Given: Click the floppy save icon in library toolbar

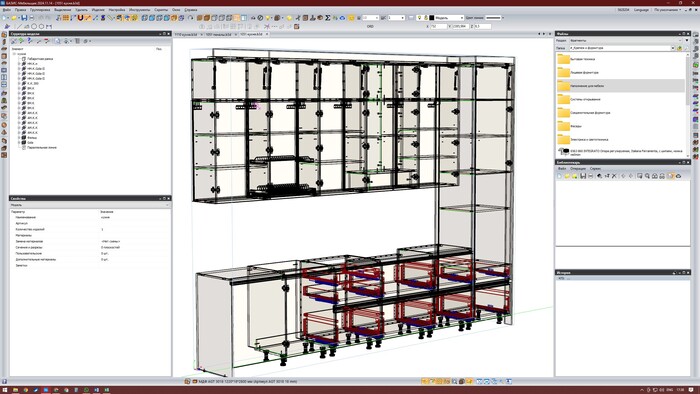Looking at the screenshot, I should (x=583, y=176).
